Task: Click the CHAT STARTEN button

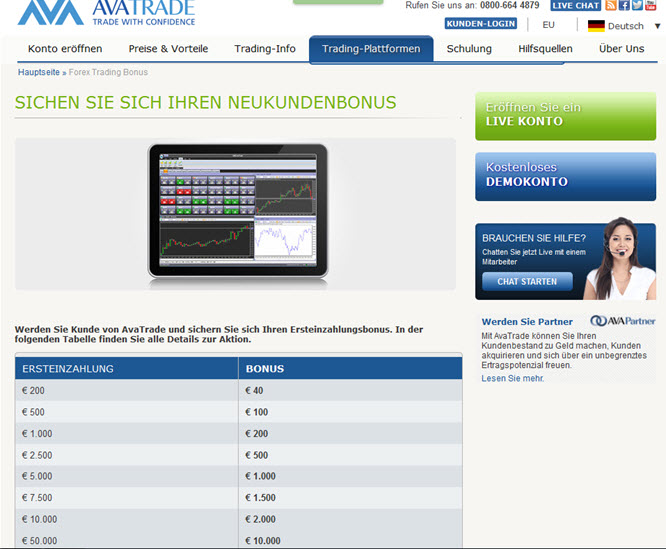Action: pos(527,282)
